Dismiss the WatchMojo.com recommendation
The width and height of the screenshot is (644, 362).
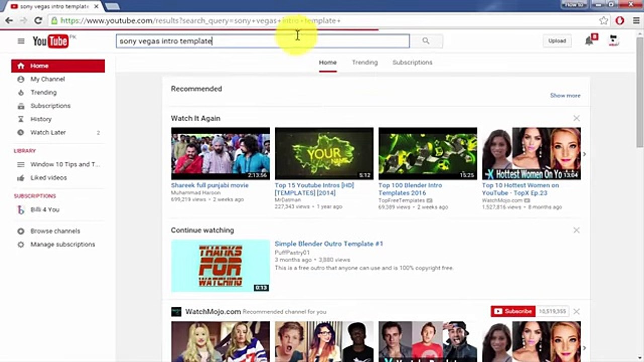(577, 312)
